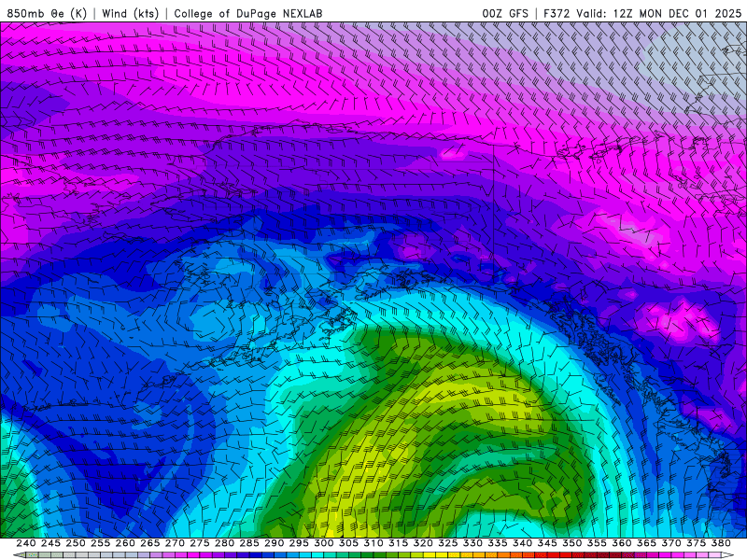Click the 00Z GFS model run label
Image resolution: width=747 pixels, height=560 pixels.
[x=504, y=13]
